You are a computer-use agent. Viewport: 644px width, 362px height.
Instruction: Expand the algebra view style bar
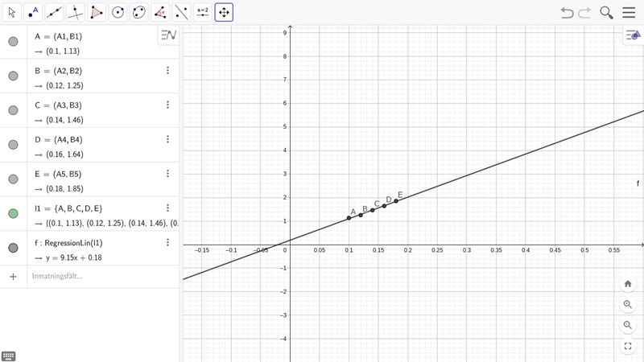click(x=167, y=35)
